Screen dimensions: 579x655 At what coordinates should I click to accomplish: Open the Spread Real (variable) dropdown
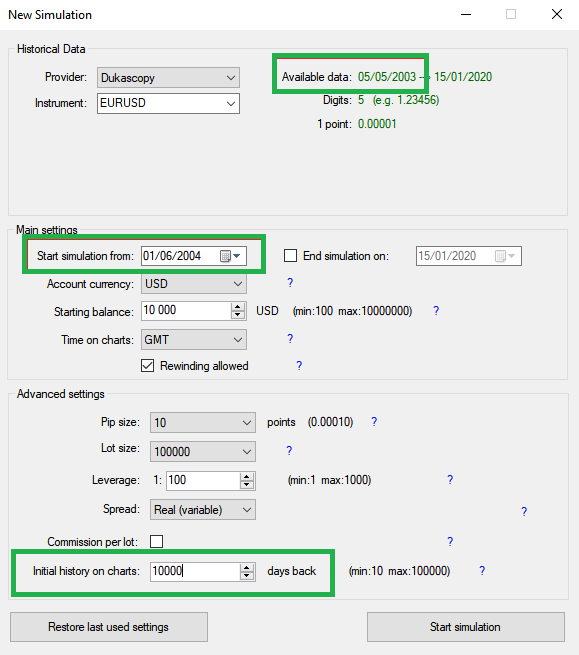tap(203, 510)
